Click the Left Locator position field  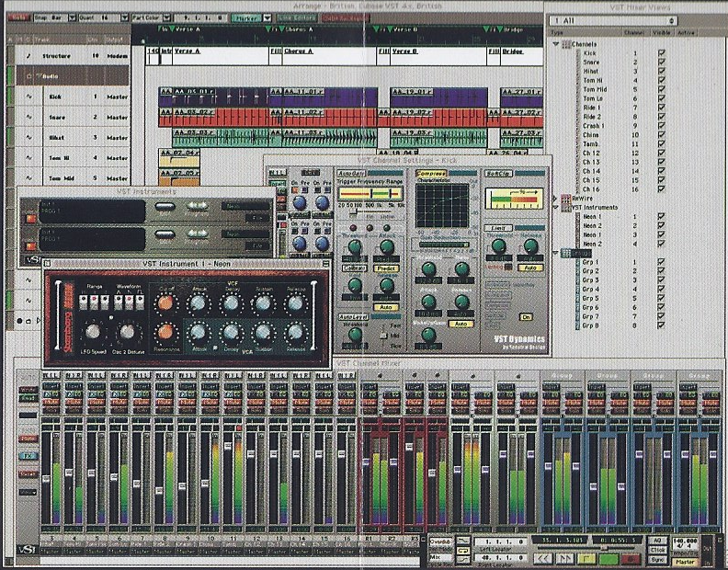[x=500, y=541]
